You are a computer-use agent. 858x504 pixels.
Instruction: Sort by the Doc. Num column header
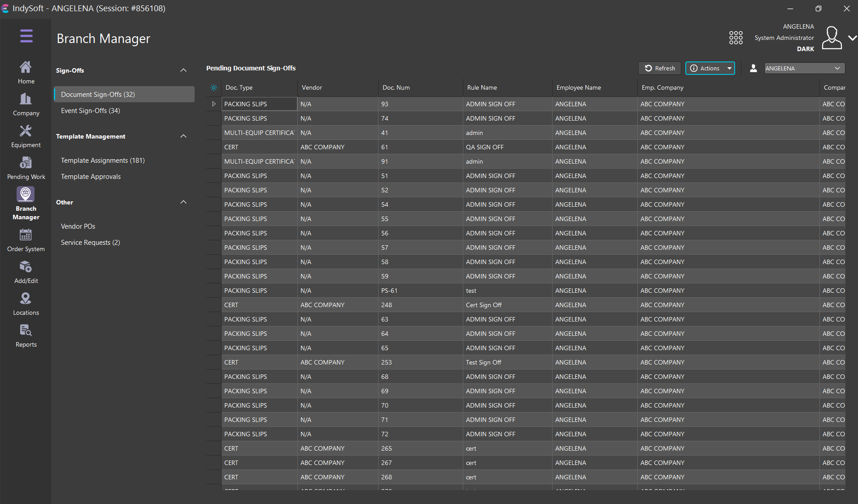pyautogui.click(x=396, y=88)
